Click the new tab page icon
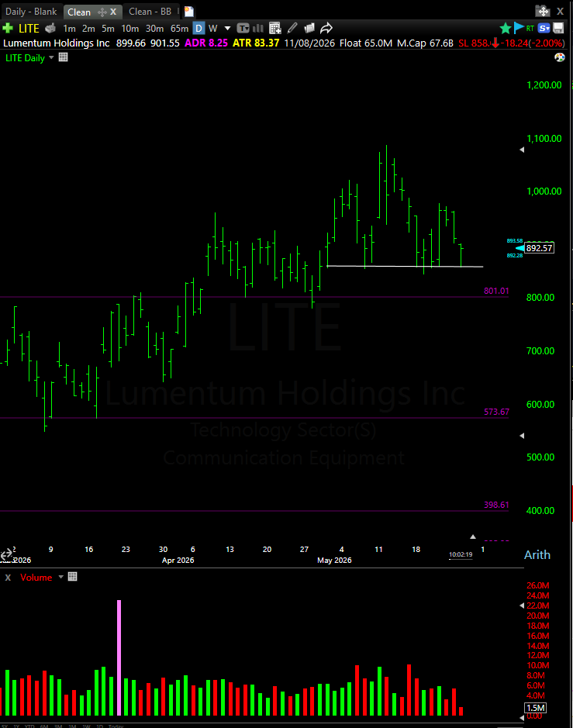Viewport: 573px width, 728px height. pos(188,12)
